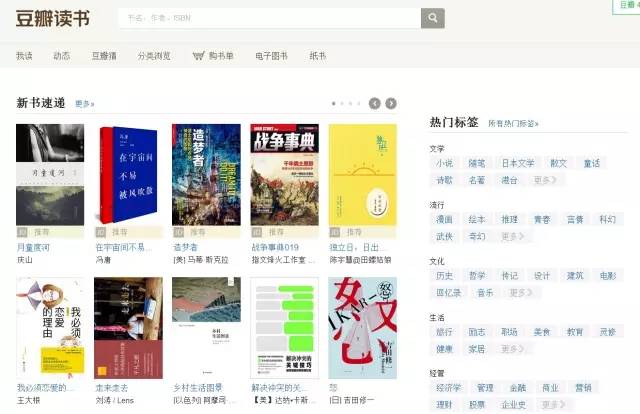640x414 pixels.
Task: Select the 随笔 tag
Action: [x=477, y=163]
